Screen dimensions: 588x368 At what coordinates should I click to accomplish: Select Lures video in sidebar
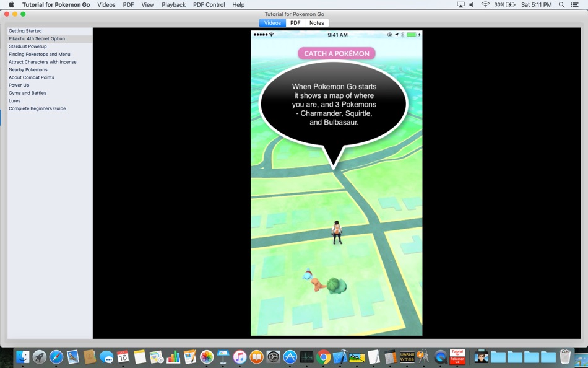click(x=50, y=100)
